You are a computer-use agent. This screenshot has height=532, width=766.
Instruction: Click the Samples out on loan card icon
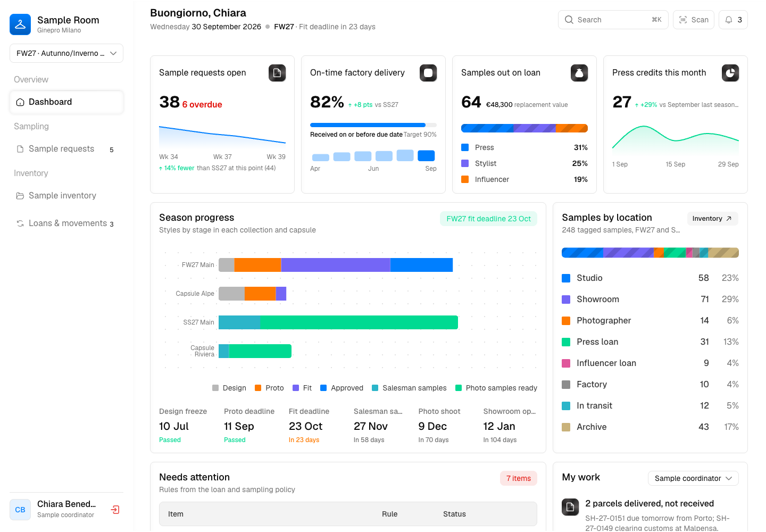point(579,73)
